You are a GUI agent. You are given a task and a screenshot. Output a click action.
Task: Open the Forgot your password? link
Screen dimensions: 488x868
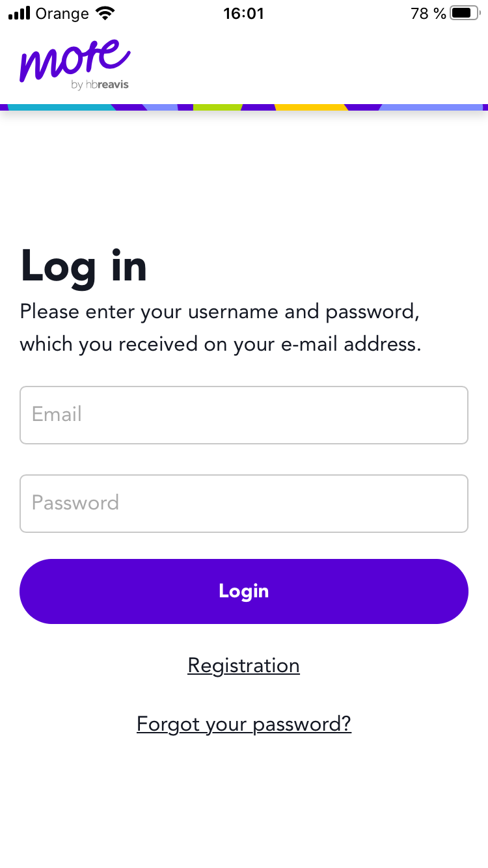pyautogui.click(x=244, y=724)
